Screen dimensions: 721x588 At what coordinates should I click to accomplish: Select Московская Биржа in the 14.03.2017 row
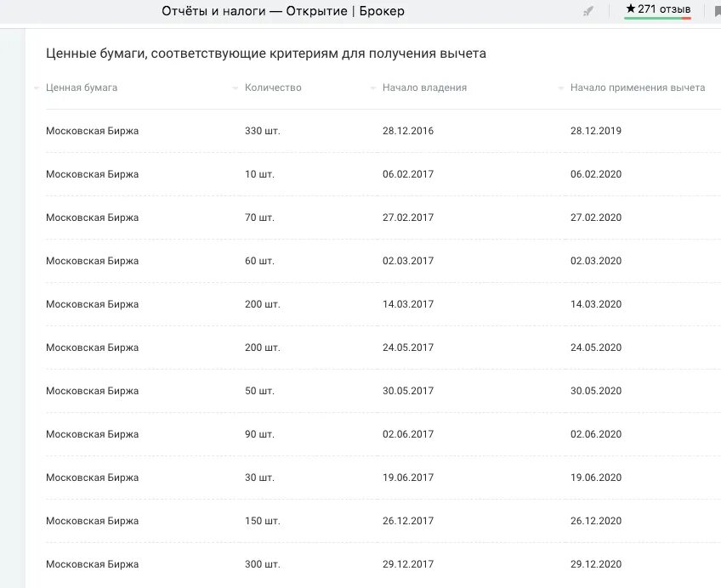pos(92,304)
